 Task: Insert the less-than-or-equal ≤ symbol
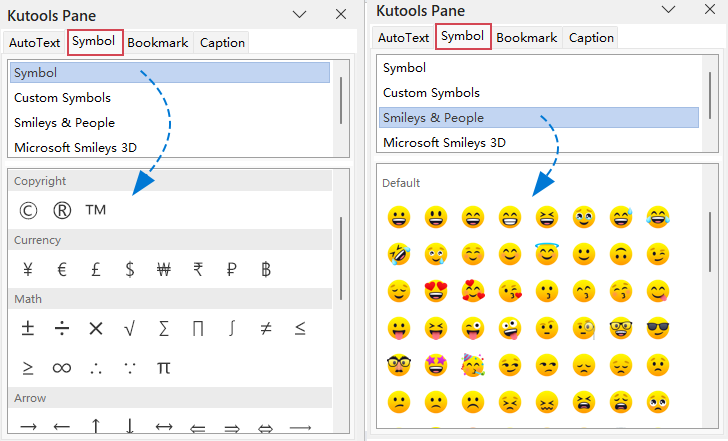pos(300,329)
